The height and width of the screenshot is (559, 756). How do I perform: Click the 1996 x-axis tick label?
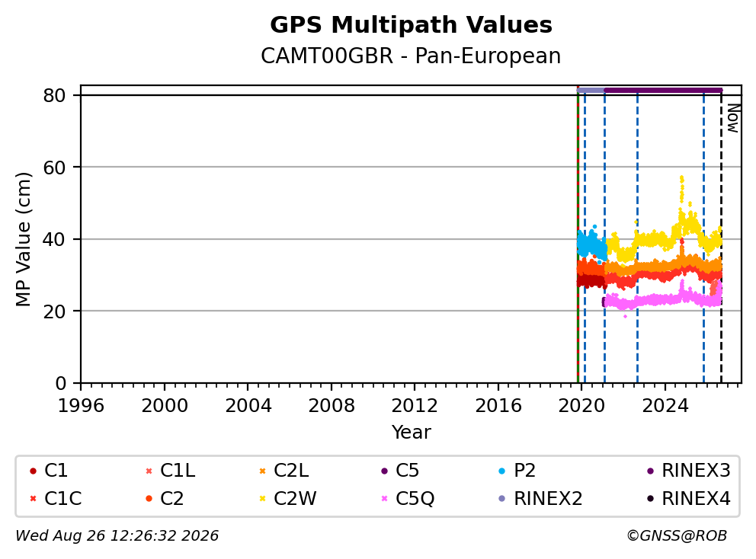pos(81,406)
